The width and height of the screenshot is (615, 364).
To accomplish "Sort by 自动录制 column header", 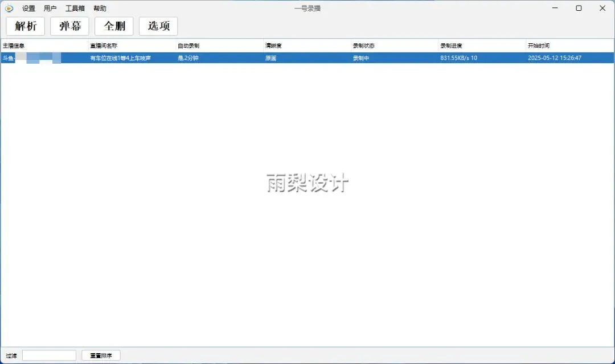I will [x=220, y=46].
